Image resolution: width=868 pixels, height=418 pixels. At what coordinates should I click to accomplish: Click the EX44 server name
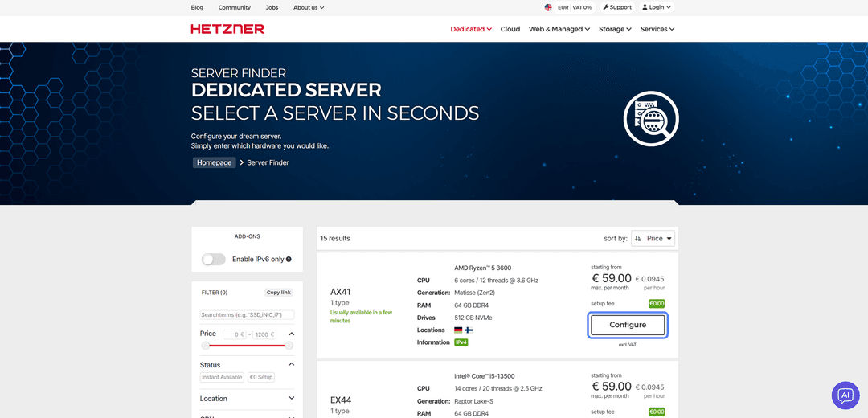tap(341, 400)
